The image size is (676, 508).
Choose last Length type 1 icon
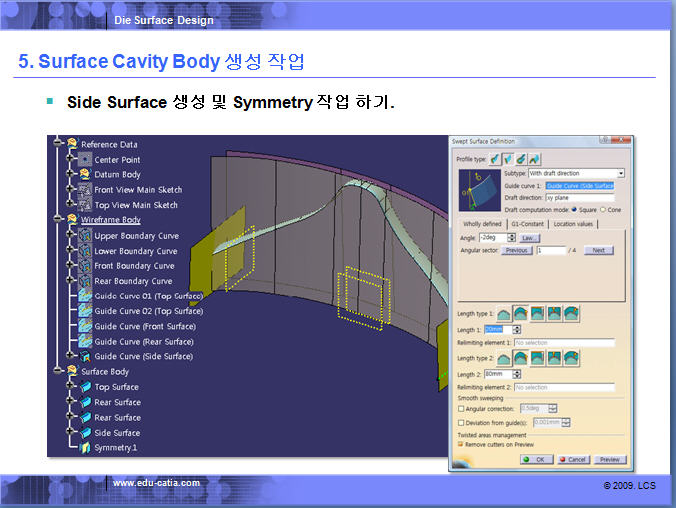pyautogui.click(x=571, y=314)
